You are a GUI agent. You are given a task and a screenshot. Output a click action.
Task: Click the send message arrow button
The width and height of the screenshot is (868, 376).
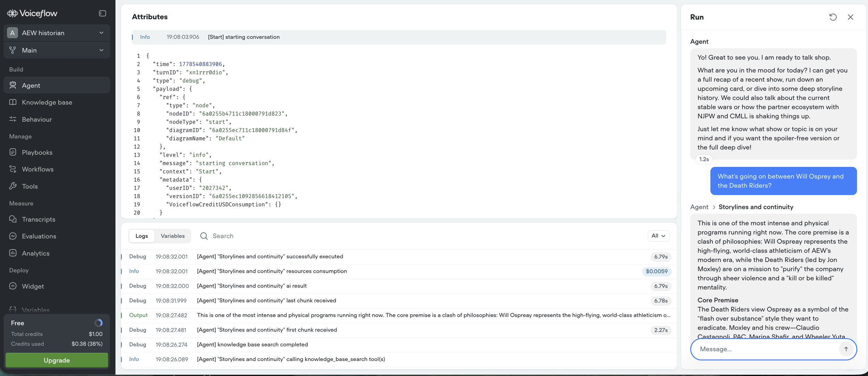coord(846,349)
